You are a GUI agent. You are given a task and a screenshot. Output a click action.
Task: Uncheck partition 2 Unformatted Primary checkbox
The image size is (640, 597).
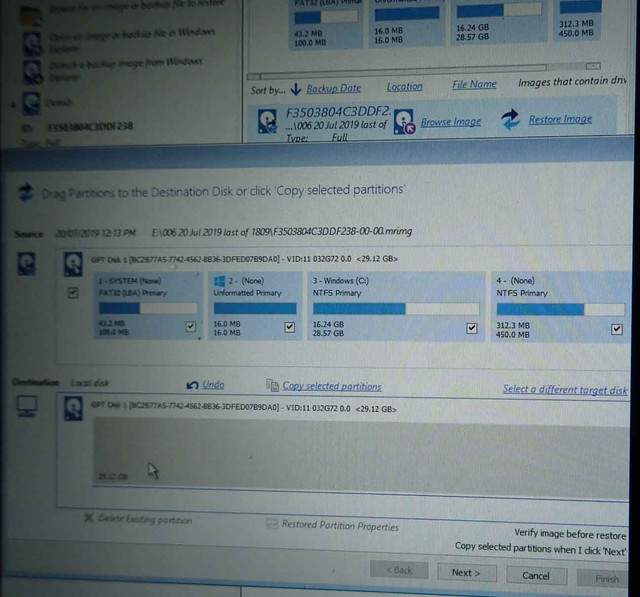coord(289,327)
